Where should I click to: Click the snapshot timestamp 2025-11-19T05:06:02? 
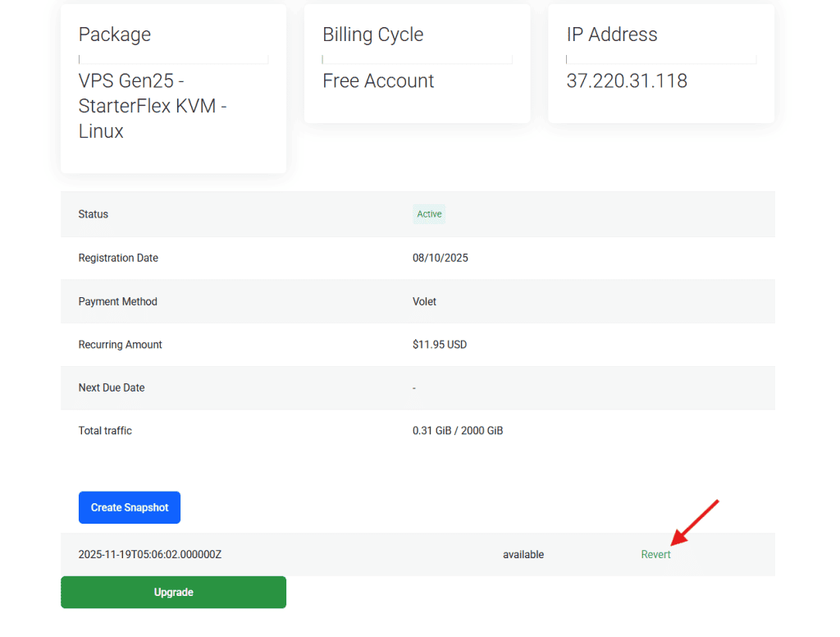pyautogui.click(x=150, y=555)
